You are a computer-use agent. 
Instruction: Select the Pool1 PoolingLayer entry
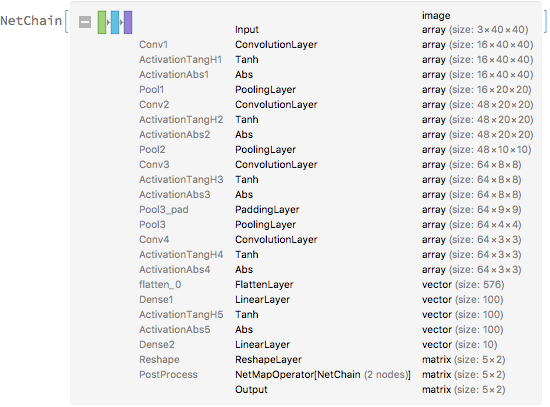(336, 89)
